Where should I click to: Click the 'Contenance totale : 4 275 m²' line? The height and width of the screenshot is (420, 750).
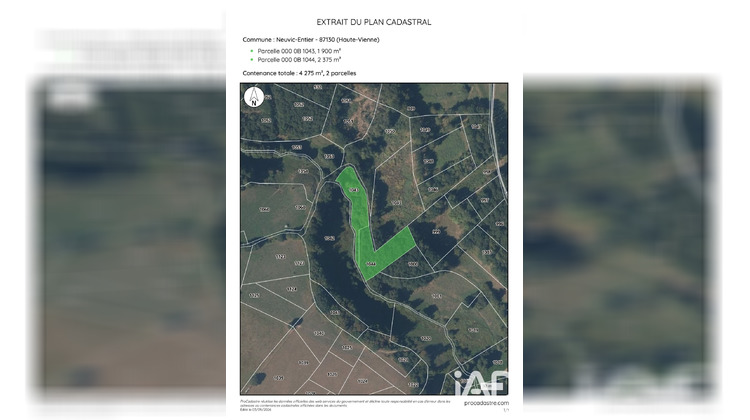coord(299,73)
